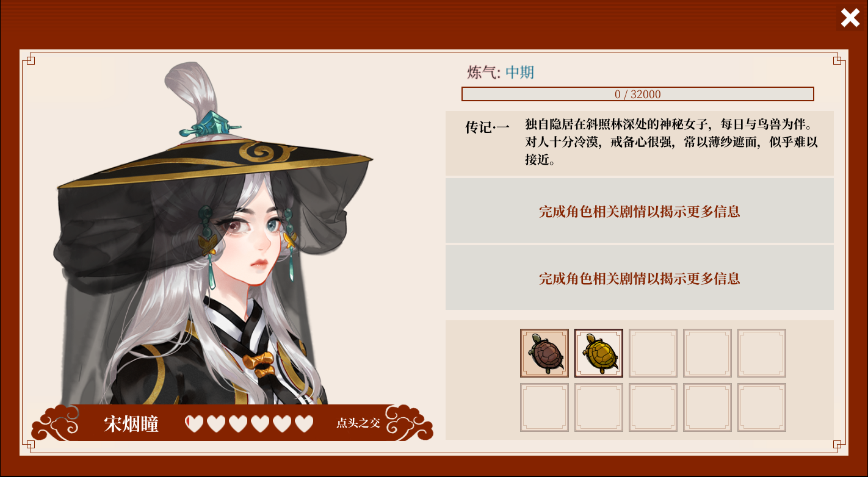The height and width of the screenshot is (477, 868).
Task: Click the 0 / 32000 cultivation progress bar
Action: 638,94
